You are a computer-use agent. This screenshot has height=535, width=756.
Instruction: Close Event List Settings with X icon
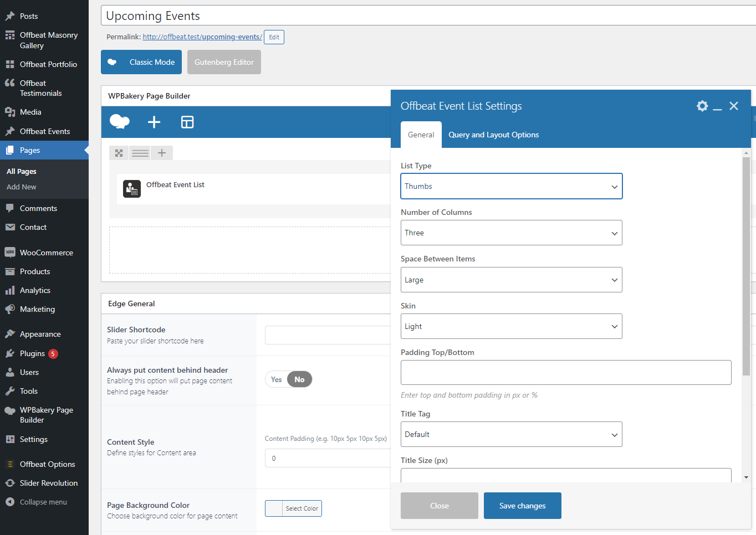pos(734,106)
